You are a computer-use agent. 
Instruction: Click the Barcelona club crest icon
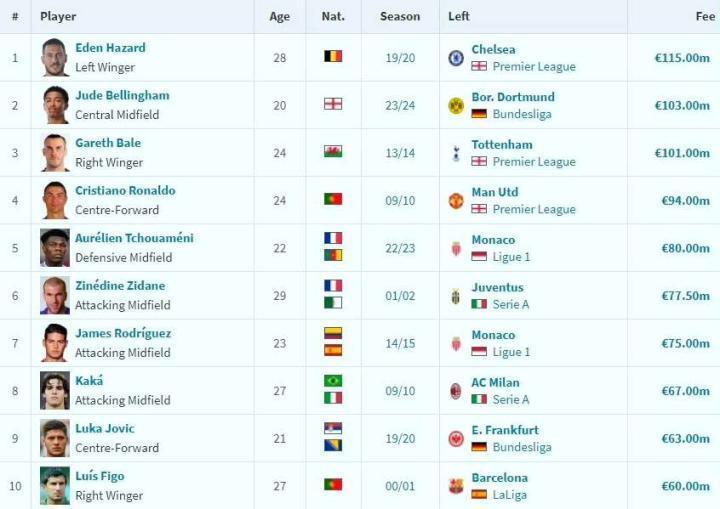coord(456,486)
